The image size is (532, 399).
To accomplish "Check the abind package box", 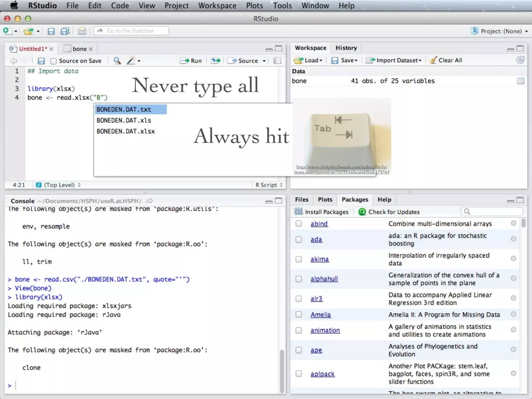I will 299,223.
